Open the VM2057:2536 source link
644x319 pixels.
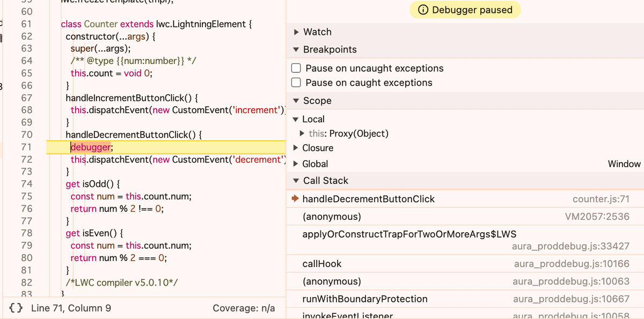pyautogui.click(x=597, y=217)
